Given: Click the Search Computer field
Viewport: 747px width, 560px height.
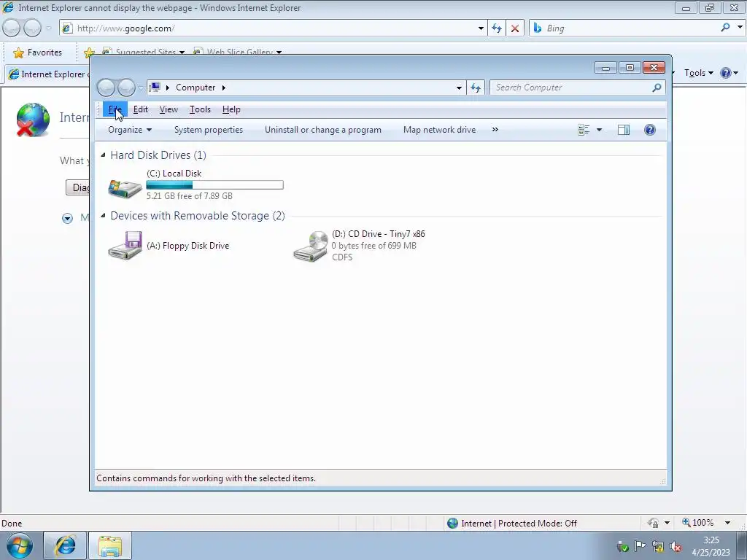Looking at the screenshot, I should click(570, 87).
